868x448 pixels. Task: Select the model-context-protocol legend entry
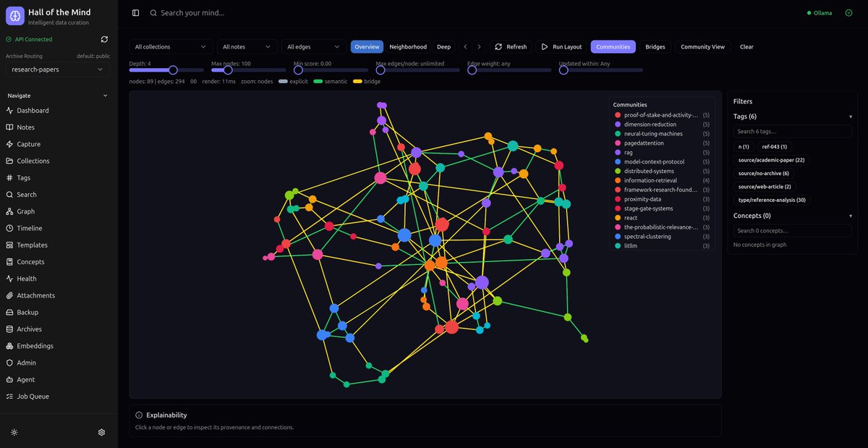(x=662, y=162)
